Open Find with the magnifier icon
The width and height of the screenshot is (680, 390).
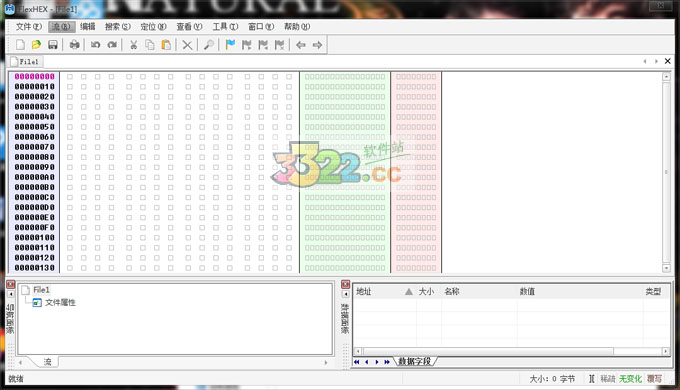(x=209, y=45)
